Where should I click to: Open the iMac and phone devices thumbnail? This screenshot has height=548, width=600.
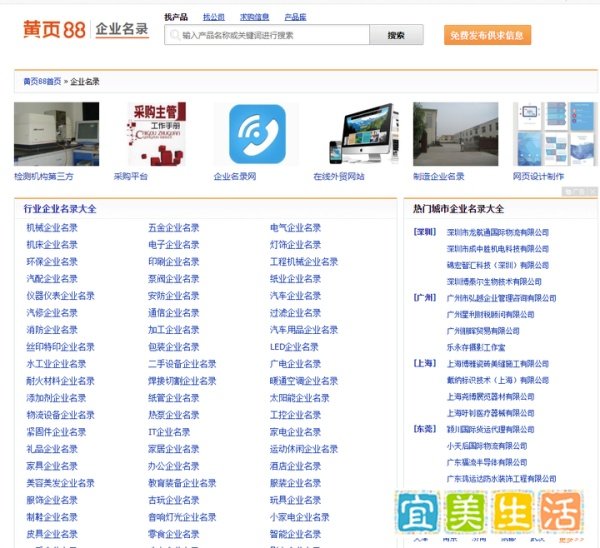pyautogui.click(x=364, y=134)
